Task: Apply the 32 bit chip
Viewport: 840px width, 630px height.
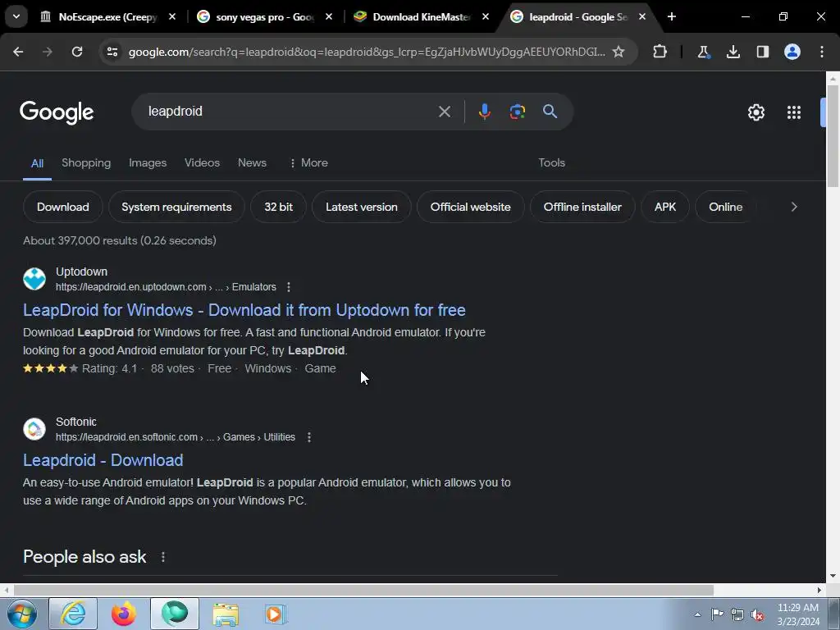Action: point(279,207)
